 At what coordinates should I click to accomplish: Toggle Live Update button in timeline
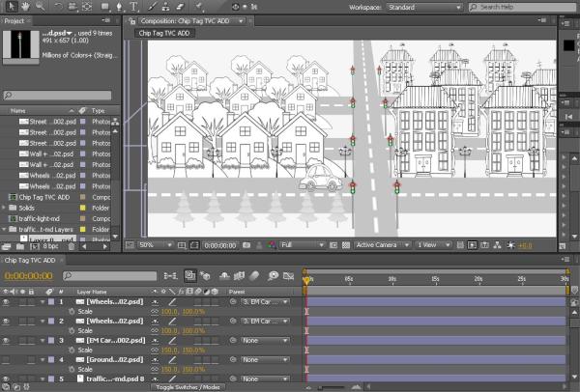point(189,275)
